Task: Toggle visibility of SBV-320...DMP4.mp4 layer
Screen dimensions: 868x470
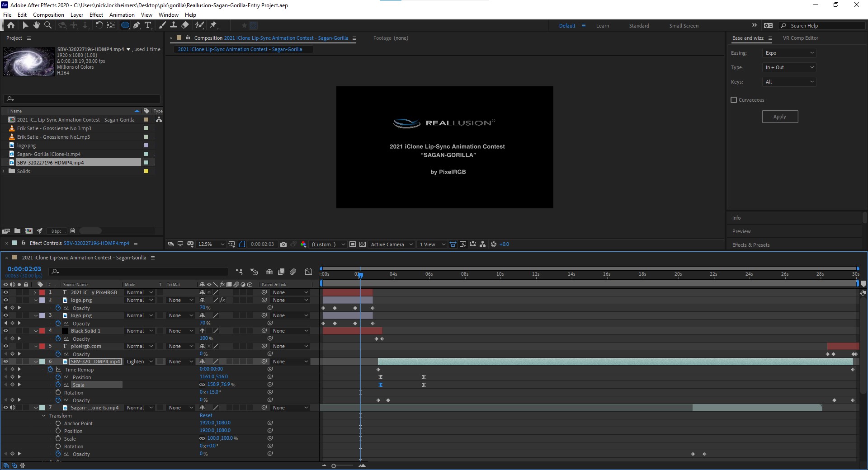Action: point(6,362)
